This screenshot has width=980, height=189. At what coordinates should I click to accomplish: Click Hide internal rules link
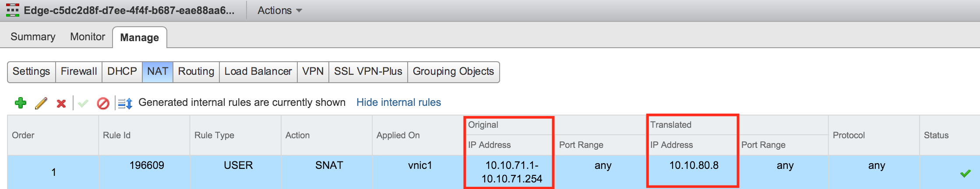point(398,102)
